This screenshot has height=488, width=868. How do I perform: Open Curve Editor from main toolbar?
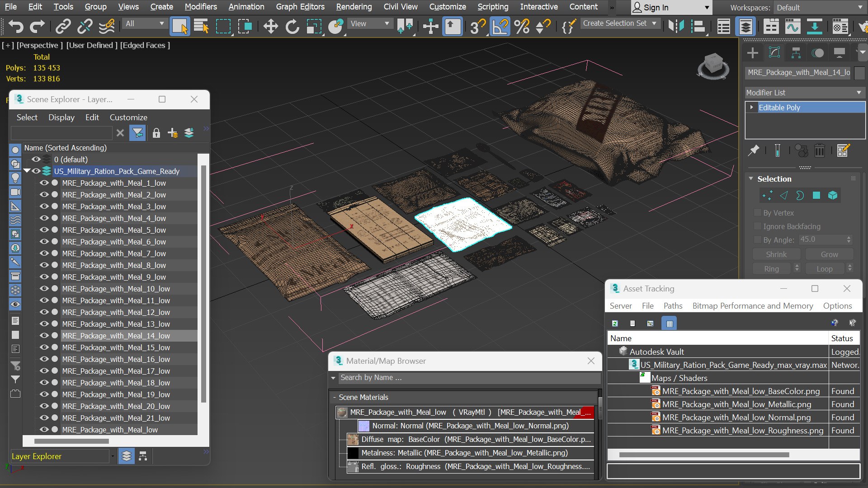(793, 27)
